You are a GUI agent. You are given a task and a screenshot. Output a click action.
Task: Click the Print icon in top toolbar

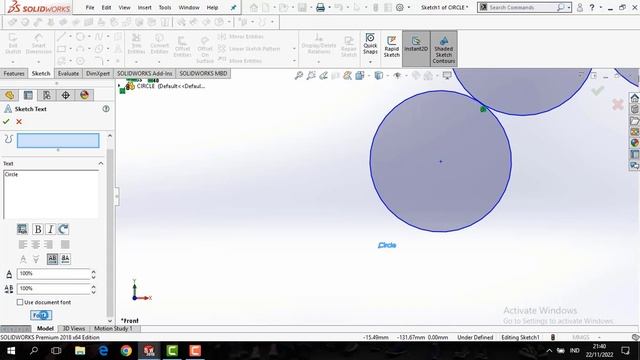[x=320, y=7]
